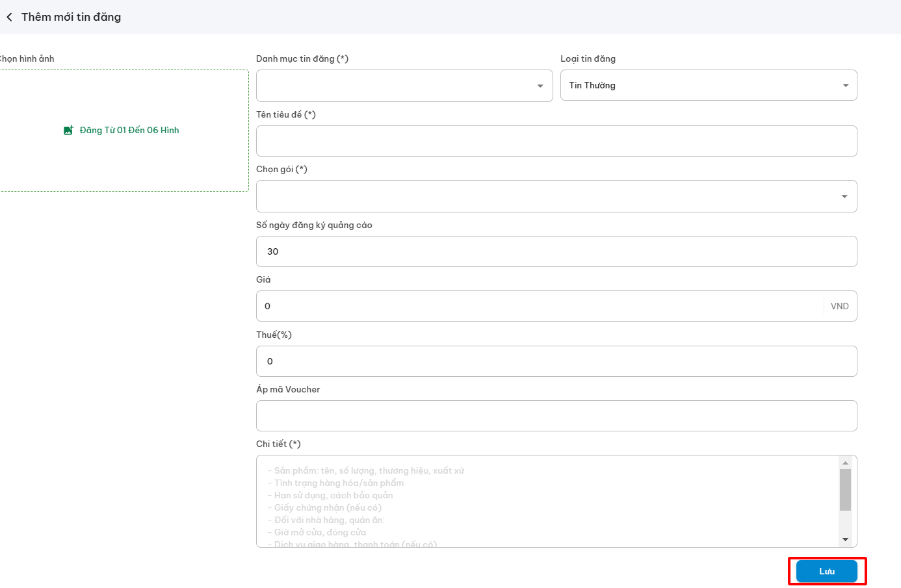This screenshot has height=588, width=901.
Task: Click the Chọn hình ảnh label
Action: coord(27,58)
